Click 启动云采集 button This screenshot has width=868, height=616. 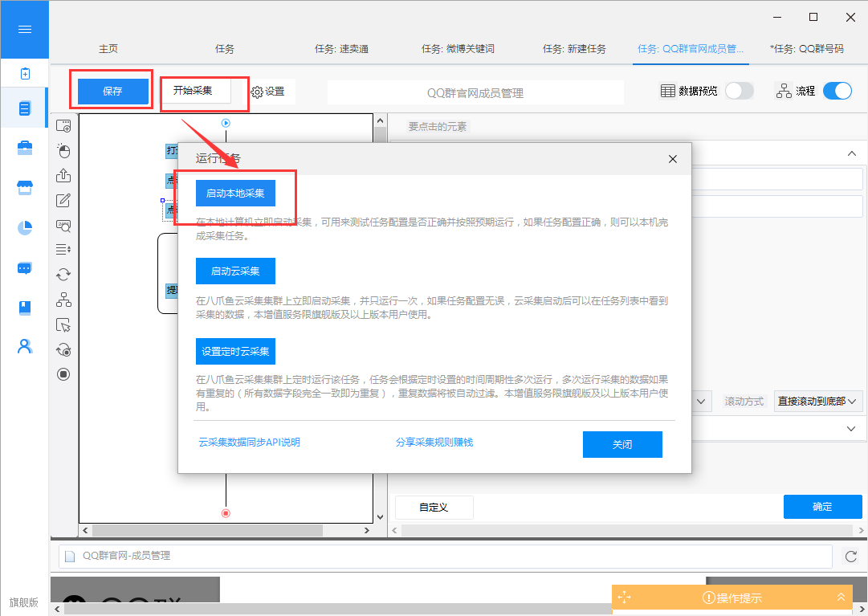(x=235, y=271)
